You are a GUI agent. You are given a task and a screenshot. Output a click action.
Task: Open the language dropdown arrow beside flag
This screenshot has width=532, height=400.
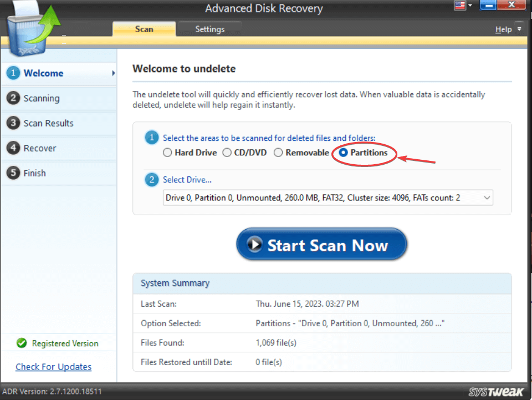pos(470,6)
